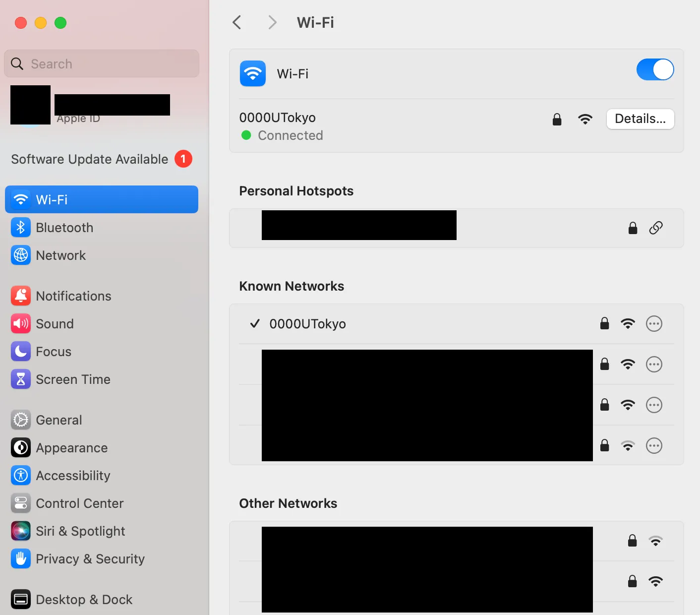Click the personal hotspot link icon
Viewport: 700px width, 615px height.
click(656, 228)
